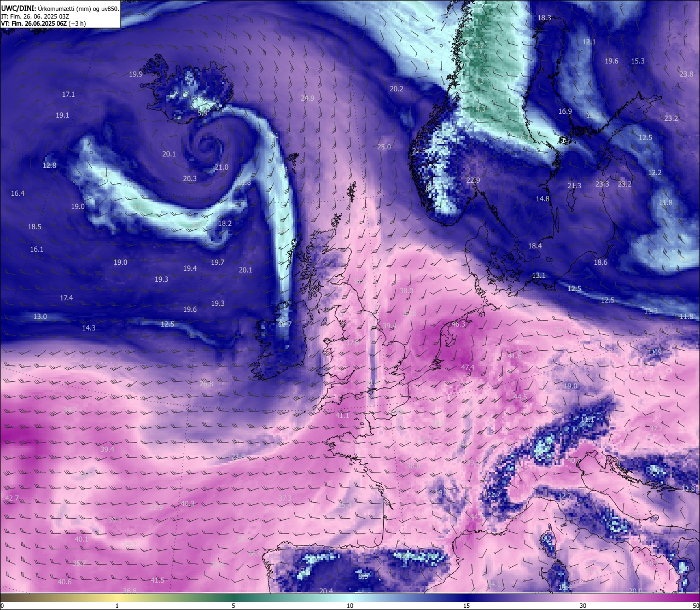Click the legend tick label 30
The width and height of the screenshot is (700, 610).
click(x=583, y=606)
